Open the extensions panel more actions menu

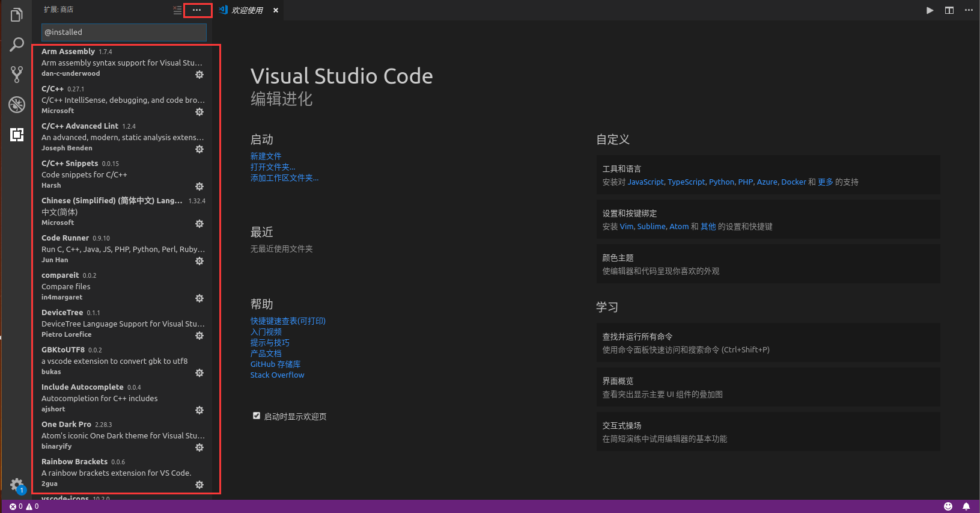click(197, 10)
